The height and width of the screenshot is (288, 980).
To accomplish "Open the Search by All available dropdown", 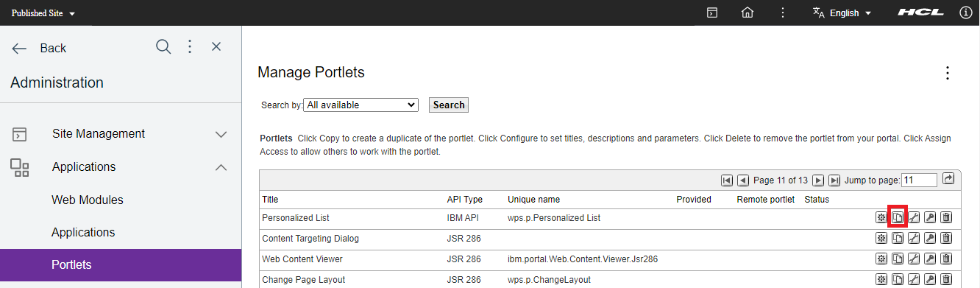I will coord(361,105).
